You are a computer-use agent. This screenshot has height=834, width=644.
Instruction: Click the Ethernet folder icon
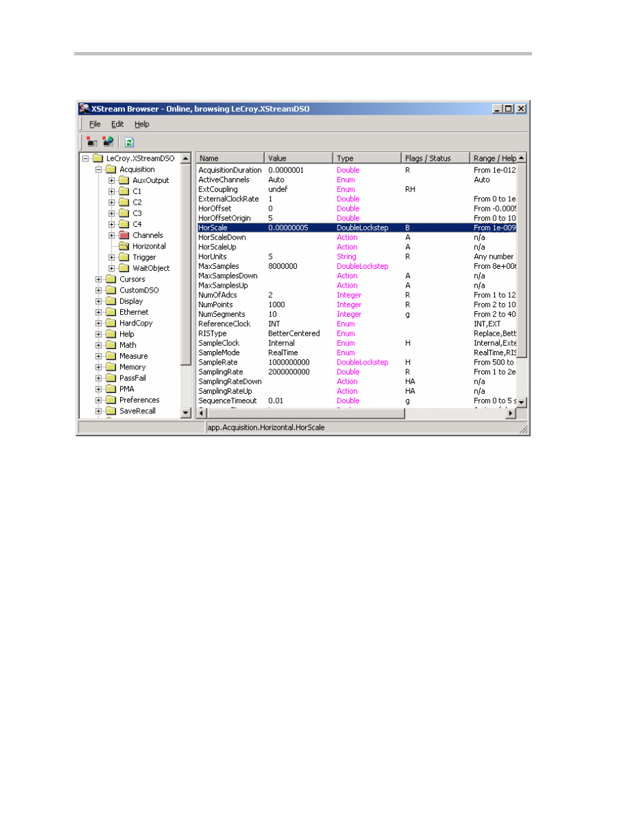[x=111, y=312]
